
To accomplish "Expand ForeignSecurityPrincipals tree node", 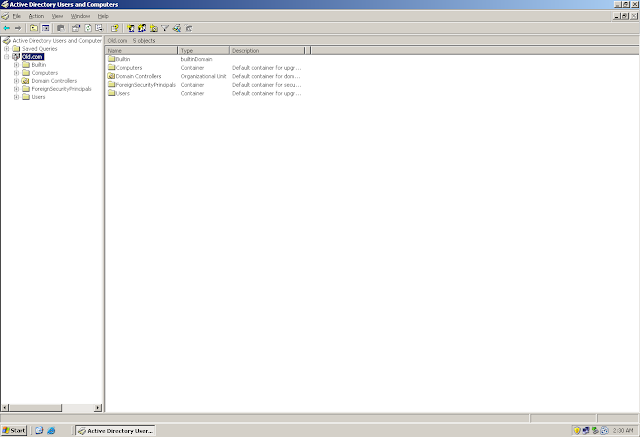I will 16,89.
